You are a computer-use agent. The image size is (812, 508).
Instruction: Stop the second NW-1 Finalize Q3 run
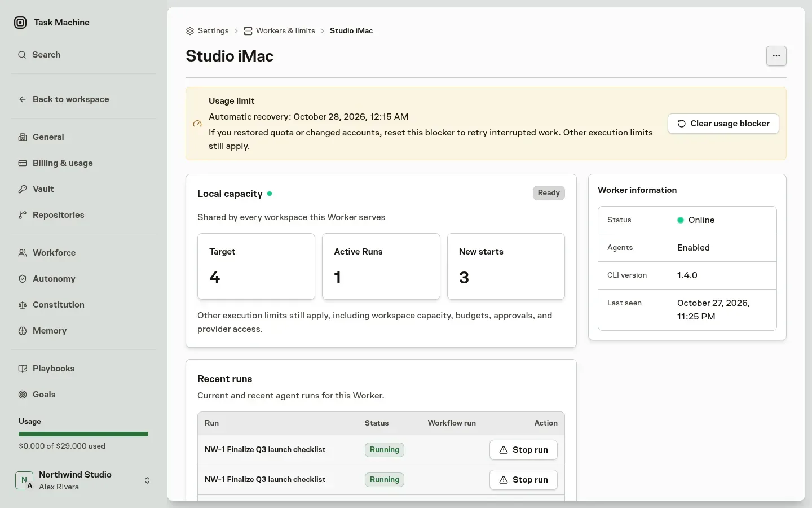(x=523, y=480)
